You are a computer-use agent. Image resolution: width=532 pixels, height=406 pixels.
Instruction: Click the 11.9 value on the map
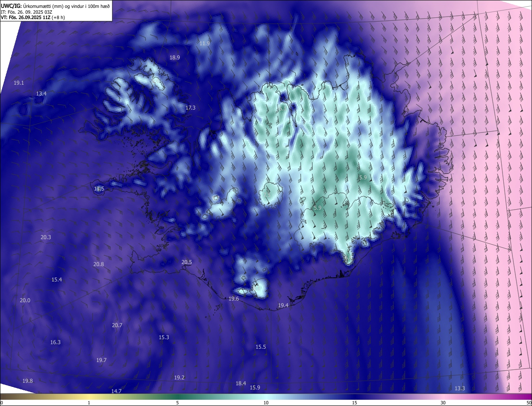[x=204, y=44]
